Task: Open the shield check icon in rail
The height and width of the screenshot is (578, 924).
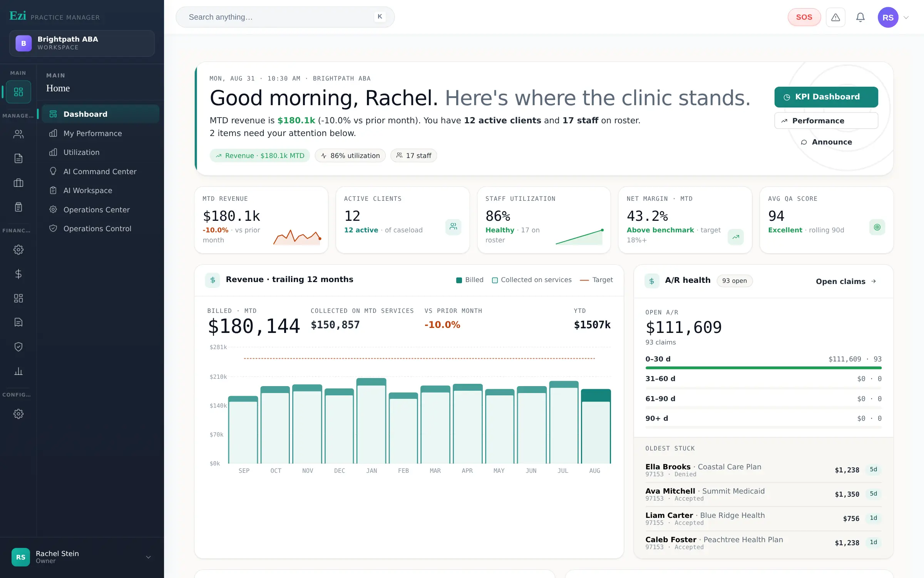Action: coord(18,347)
